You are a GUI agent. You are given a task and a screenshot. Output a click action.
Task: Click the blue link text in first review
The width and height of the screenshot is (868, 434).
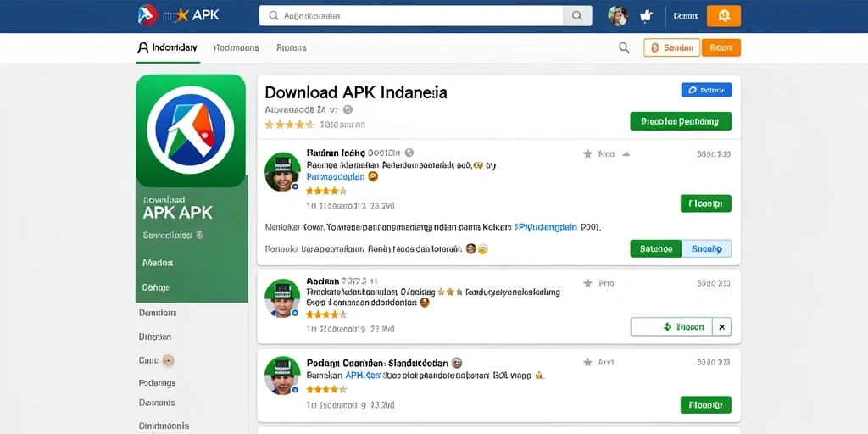(336, 177)
